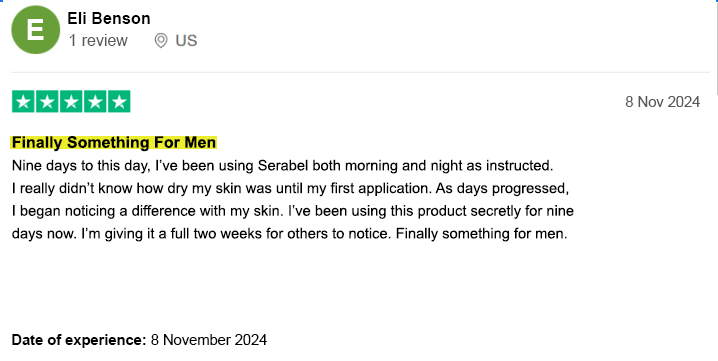This screenshot has width=718, height=361.
Task: Click the 8 Nov 2024 review date
Action: tap(662, 102)
